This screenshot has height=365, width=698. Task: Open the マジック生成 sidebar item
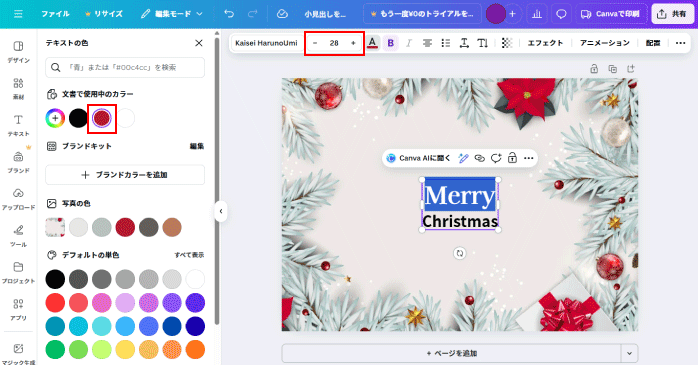pyautogui.click(x=18, y=353)
